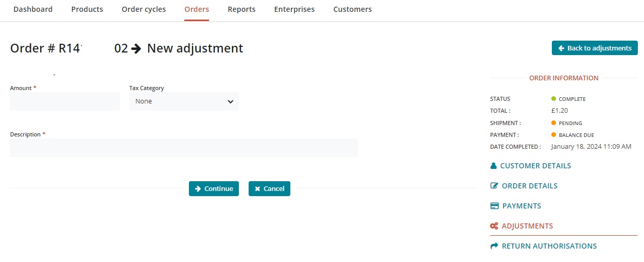
Task: Focus the Amount input field
Action: pyautogui.click(x=65, y=101)
